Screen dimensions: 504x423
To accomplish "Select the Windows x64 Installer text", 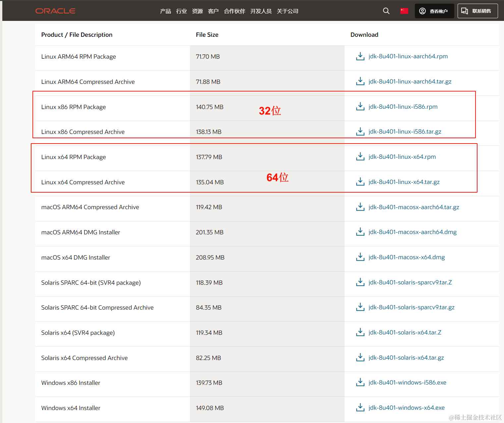I will coord(71,408).
